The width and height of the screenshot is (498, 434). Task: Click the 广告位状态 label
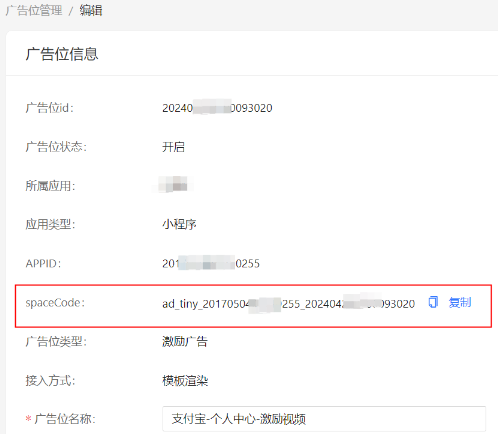click(56, 147)
